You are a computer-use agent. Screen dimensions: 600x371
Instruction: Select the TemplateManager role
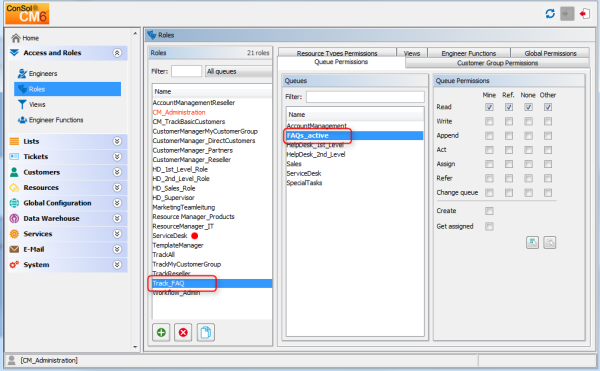point(178,246)
